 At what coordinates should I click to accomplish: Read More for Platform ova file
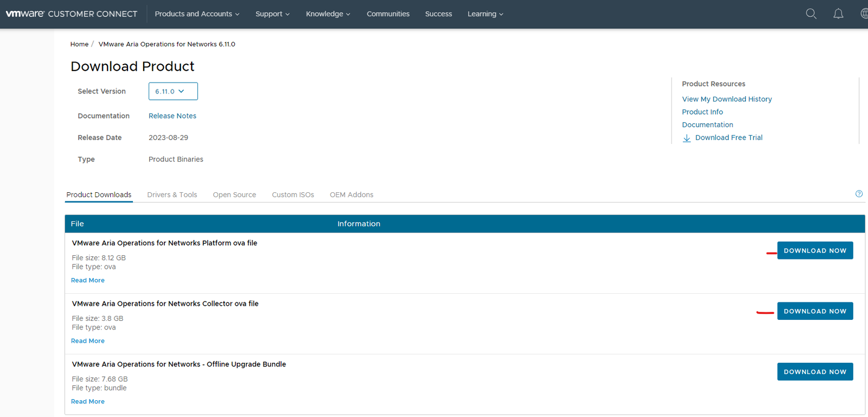pyautogui.click(x=88, y=280)
